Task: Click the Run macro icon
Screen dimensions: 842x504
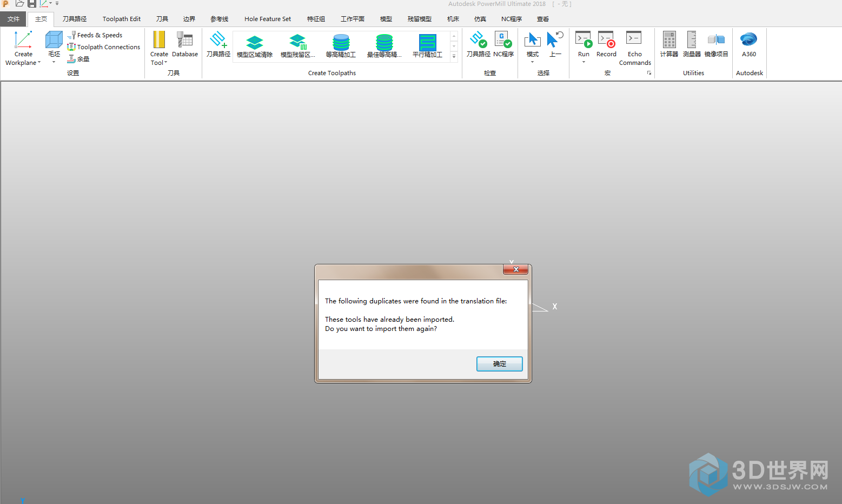Action: (584, 39)
